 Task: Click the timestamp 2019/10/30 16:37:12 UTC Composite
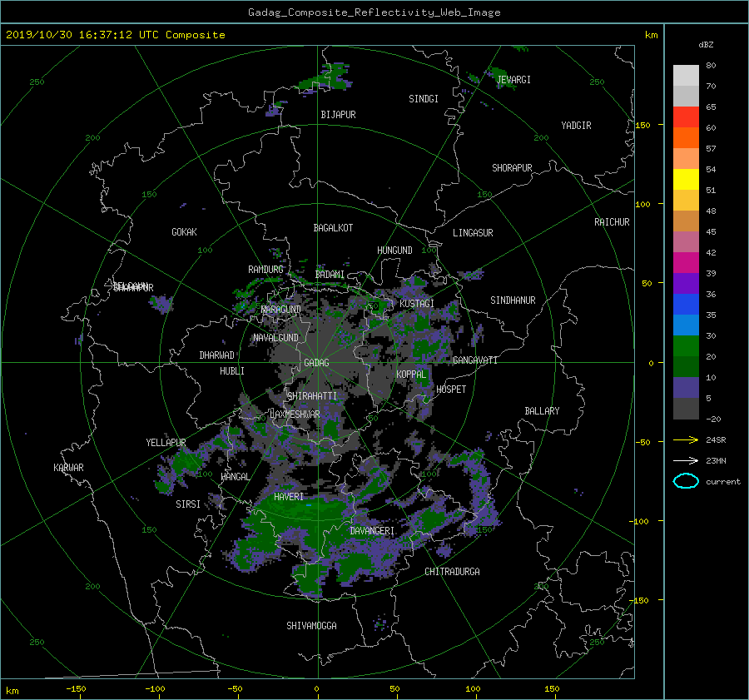coord(115,35)
